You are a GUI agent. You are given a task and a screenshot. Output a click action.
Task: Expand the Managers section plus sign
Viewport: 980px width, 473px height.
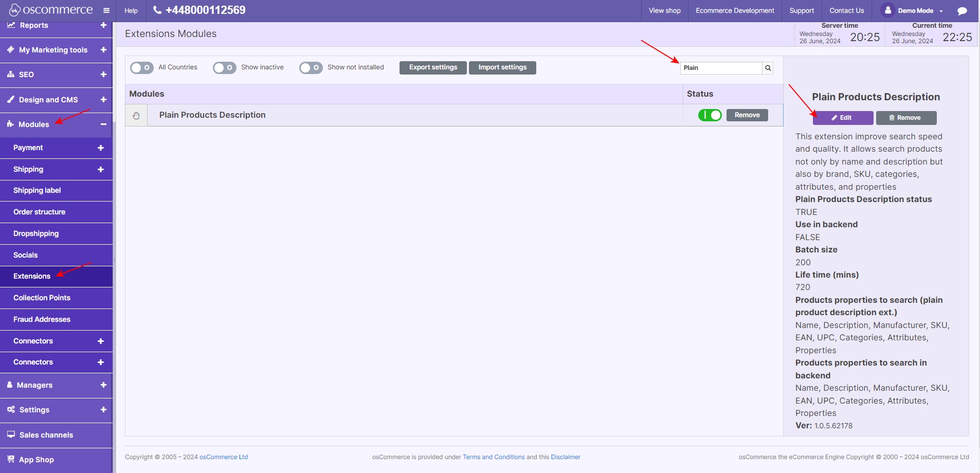point(103,385)
